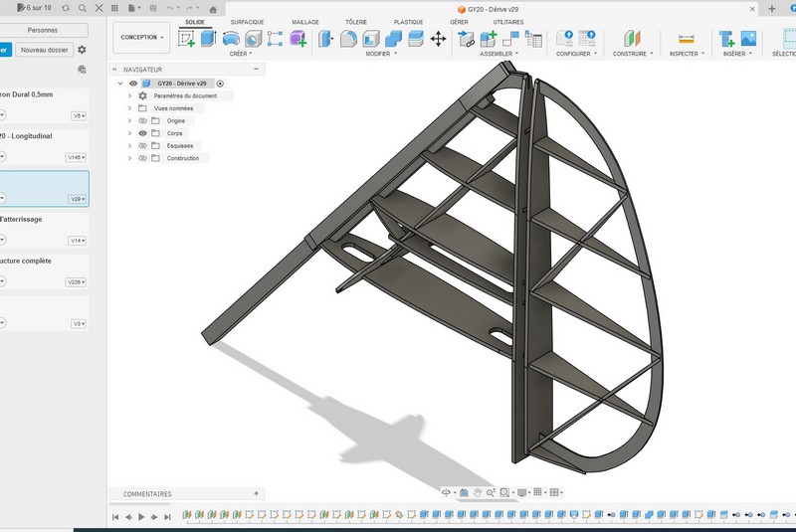Click the Construire plane icon
The width and height of the screenshot is (796, 532).
click(632, 39)
